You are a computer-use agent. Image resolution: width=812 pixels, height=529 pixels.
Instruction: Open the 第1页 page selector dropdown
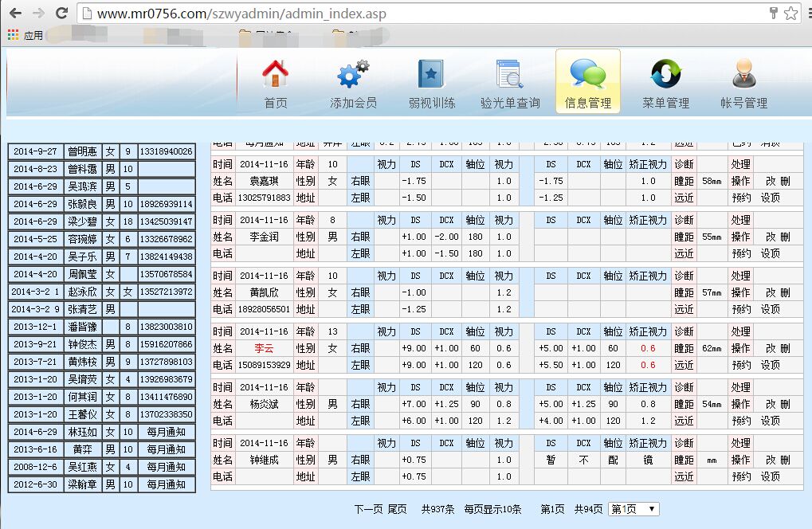pos(634,509)
